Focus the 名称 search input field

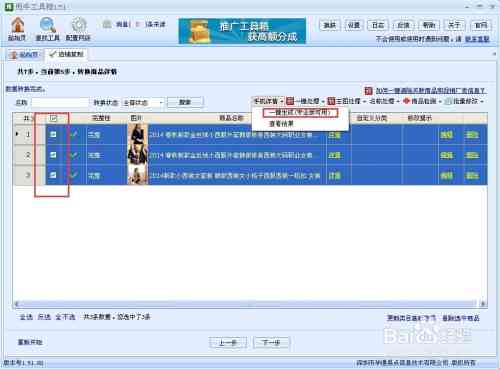60,103
